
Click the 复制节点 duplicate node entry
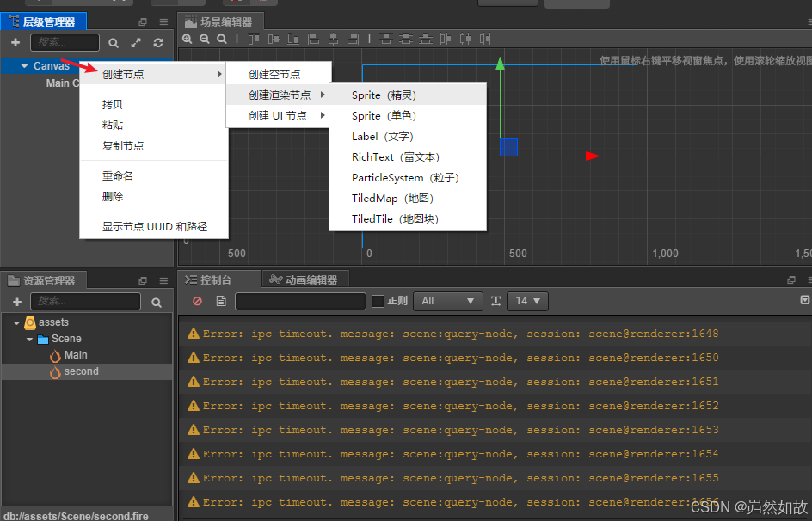154,146
